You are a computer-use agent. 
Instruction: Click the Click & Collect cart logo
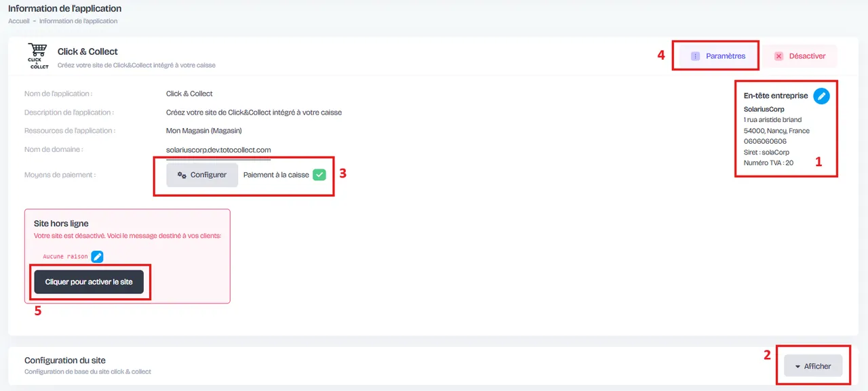pyautogui.click(x=39, y=56)
